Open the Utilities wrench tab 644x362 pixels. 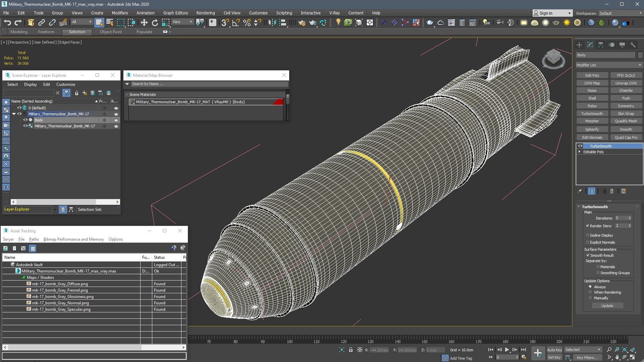633,45
